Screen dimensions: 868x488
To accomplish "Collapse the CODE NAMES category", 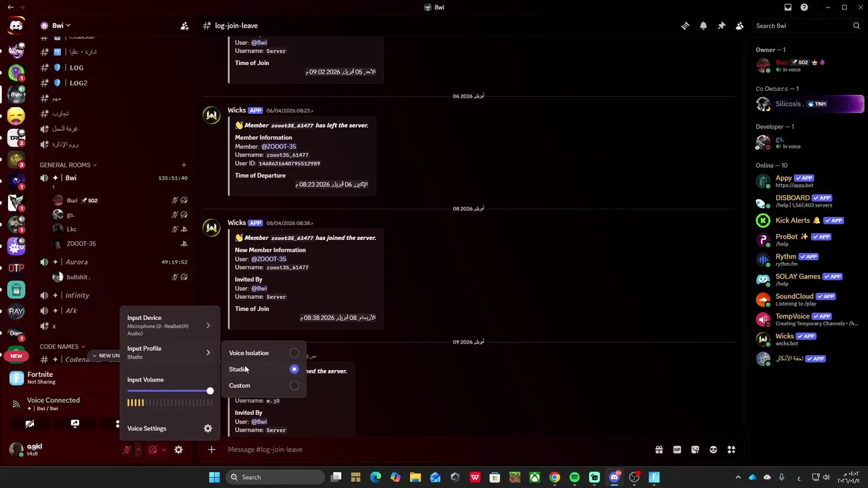I will click(x=62, y=346).
